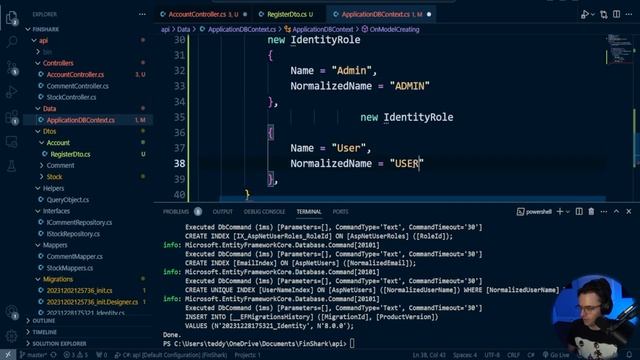
Task: Open StockController.cs in file tree
Action: pyautogui.click(x=71, y=97)
